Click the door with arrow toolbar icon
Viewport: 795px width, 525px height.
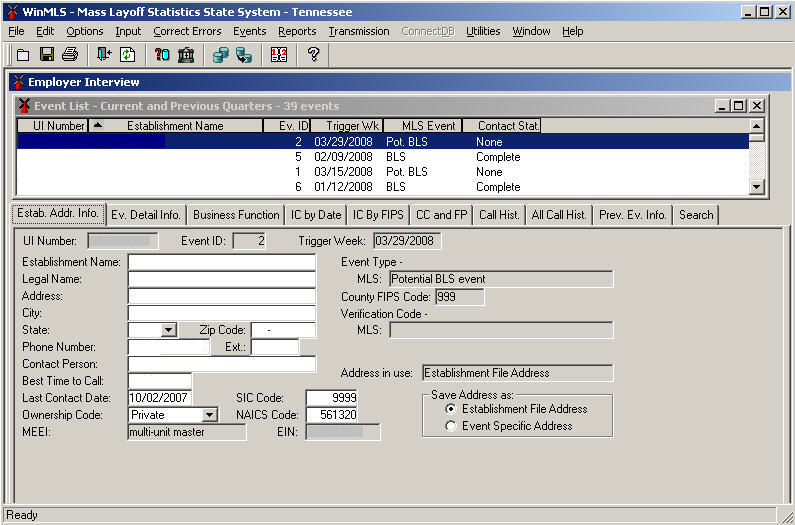(104, 55)
